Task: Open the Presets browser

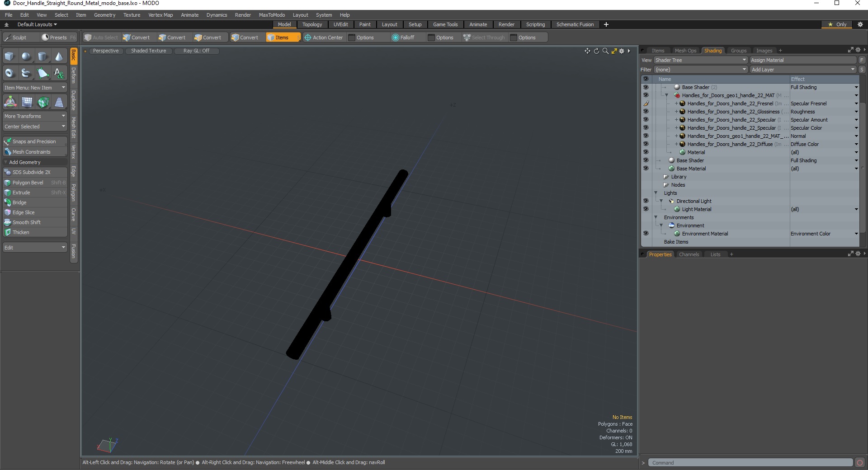Action: tap(58, 38)
